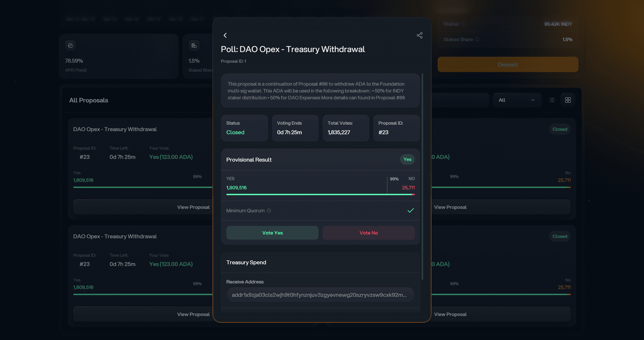Click the share icon in the poll dialog
Image resolution: width=644 pixels, height=340 pixels.
(x=419, y=36)
